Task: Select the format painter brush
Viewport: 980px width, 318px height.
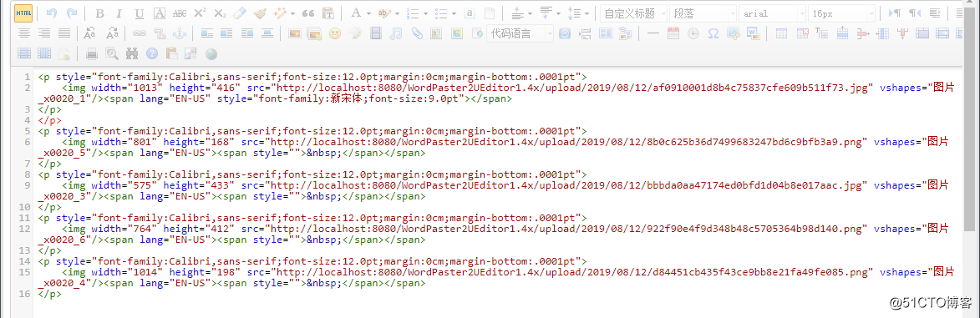Action: click(260, 13)
